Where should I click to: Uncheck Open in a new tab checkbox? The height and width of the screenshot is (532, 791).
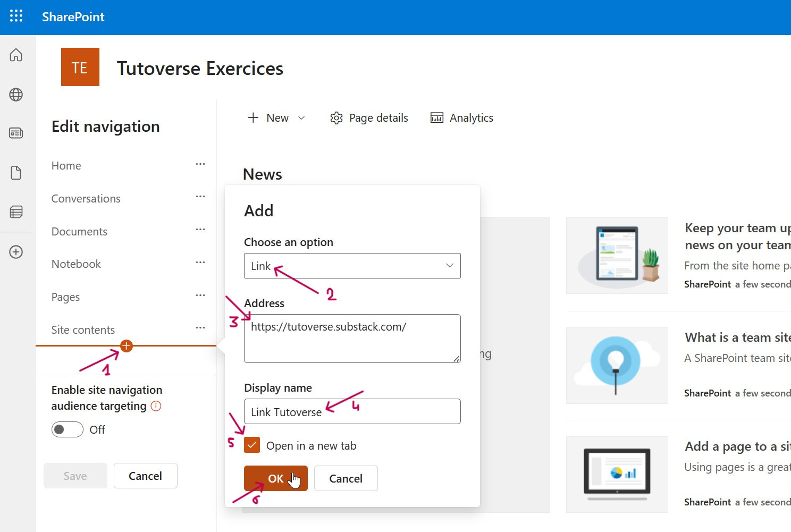click(x=252, y=445)
